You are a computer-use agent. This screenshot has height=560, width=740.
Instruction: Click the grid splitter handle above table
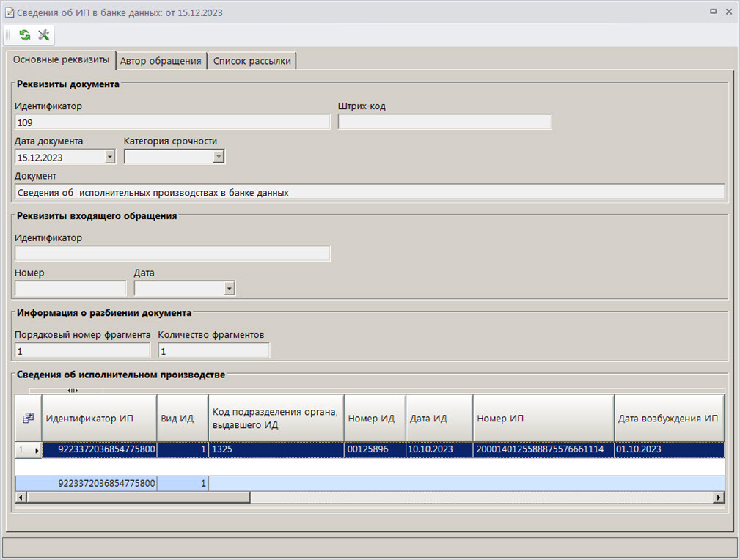point(72,391)
